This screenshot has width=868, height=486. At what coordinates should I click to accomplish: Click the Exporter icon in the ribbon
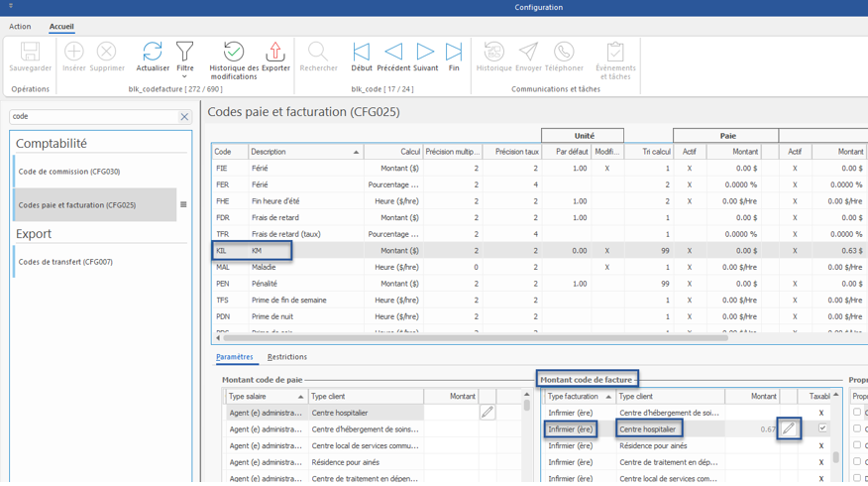pyautogui.click(x=275, y=56)
